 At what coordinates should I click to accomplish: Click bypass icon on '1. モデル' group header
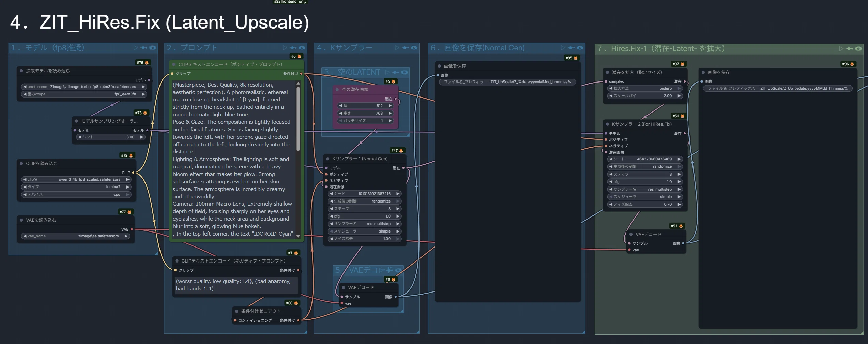click(x=144, y=48)
